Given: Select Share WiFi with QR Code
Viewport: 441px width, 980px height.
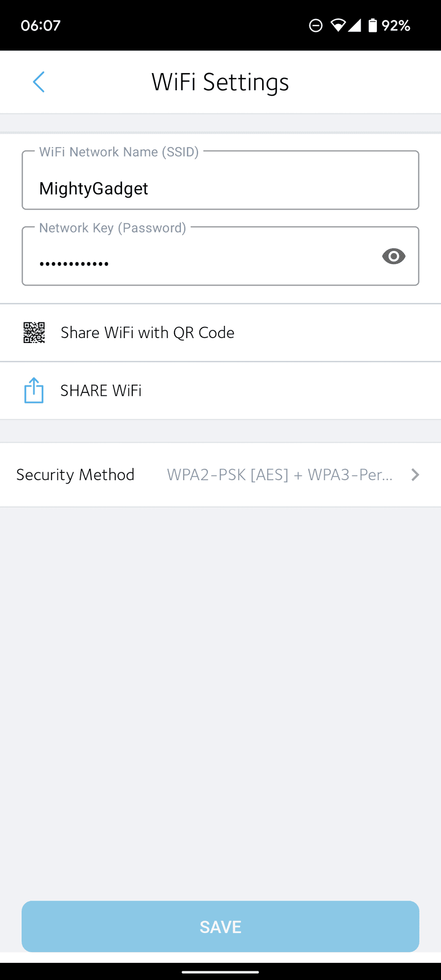Looking at the screenshot, I should click(147, 333).
